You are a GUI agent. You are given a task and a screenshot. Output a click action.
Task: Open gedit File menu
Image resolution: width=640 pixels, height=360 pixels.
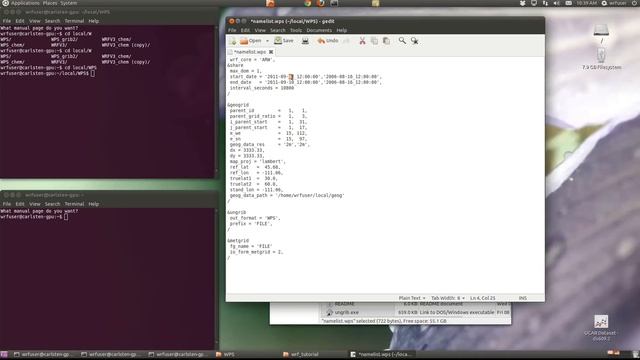pyautogui.click(x=232, y=30)
